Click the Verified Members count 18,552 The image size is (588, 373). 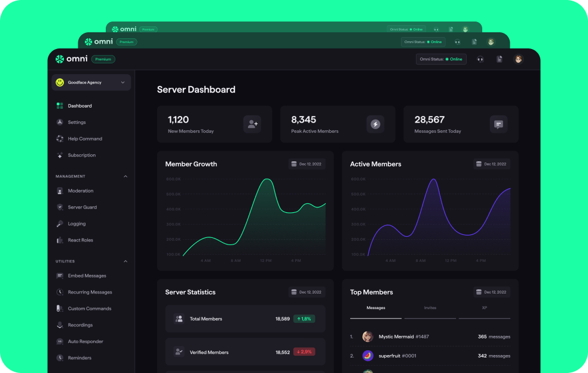point(283,352)
